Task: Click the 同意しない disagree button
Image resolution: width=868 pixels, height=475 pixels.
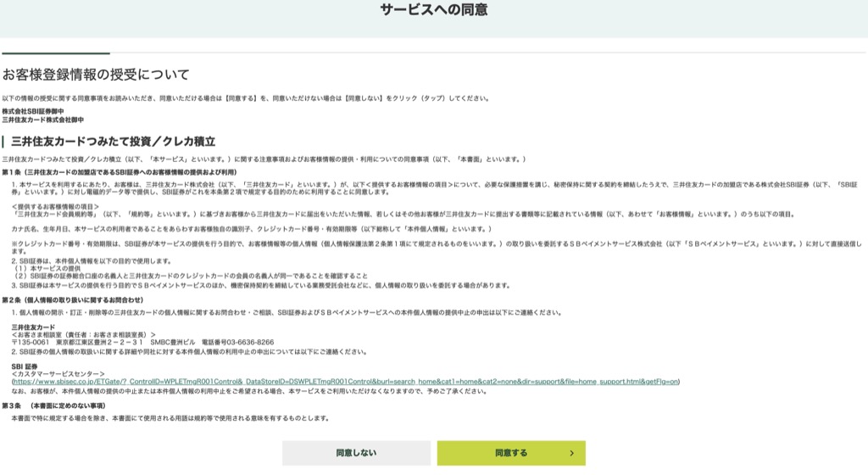Action: (x=356, y=453)
